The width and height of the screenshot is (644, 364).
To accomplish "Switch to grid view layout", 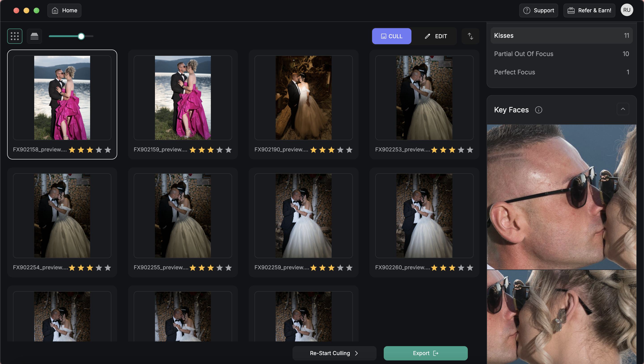I will 15,36.
